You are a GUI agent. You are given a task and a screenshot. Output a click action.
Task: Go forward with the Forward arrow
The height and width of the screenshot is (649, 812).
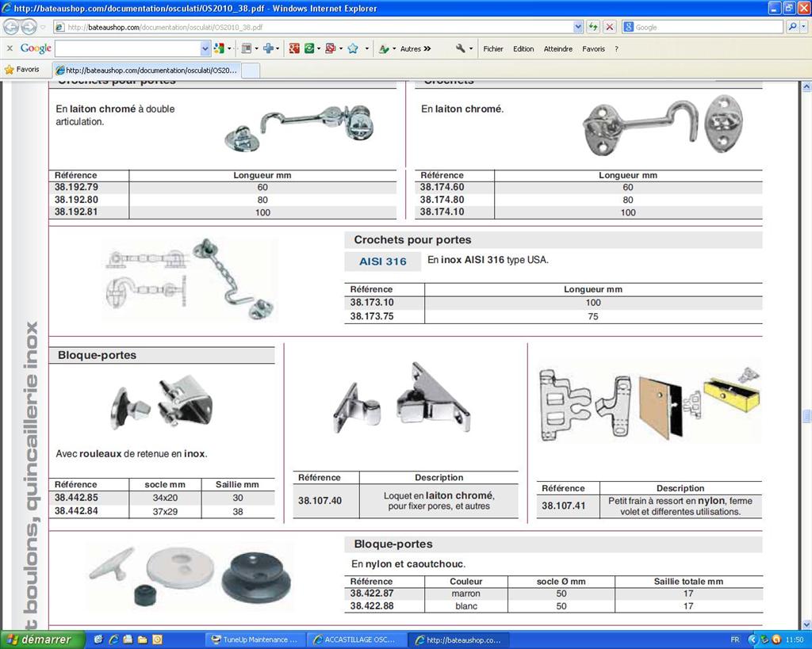(29, 27)
